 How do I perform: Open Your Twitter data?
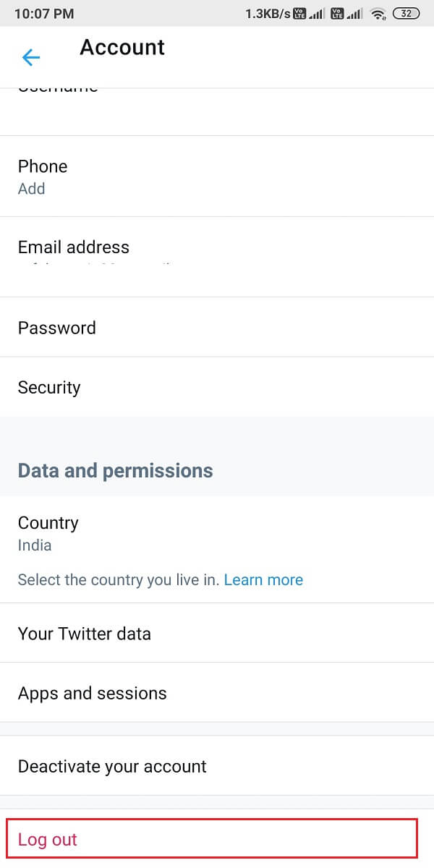pos(85,634)
